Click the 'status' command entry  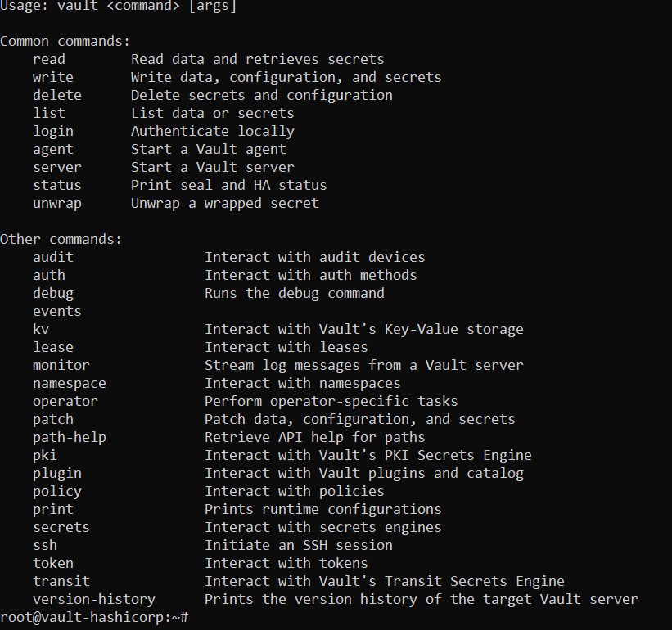[x=57, y=185]
